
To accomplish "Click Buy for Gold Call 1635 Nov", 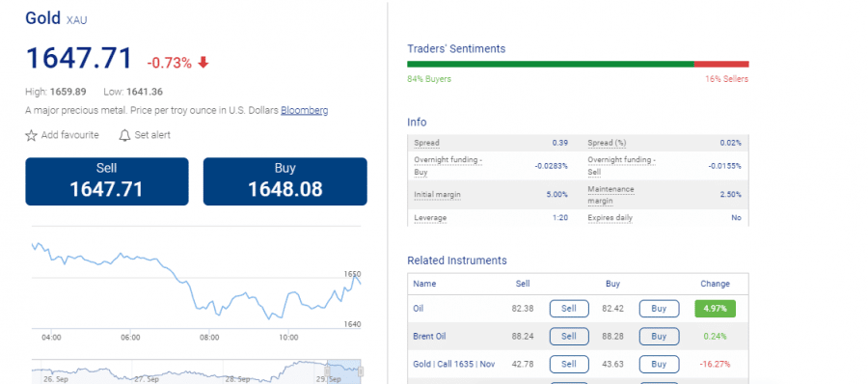I will pos(659,364).
